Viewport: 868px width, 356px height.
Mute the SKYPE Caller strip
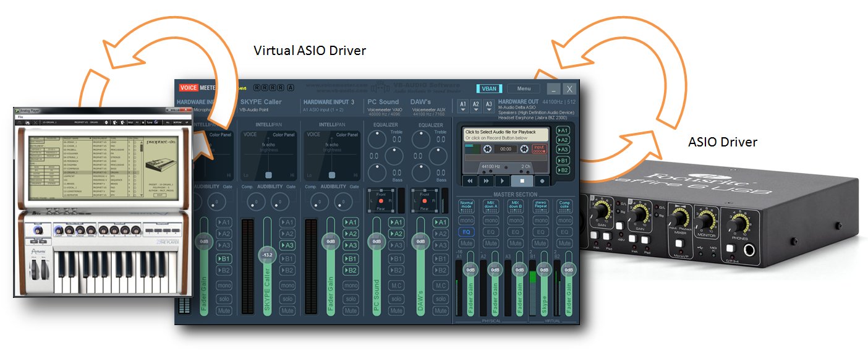click(x=287, y=311)
